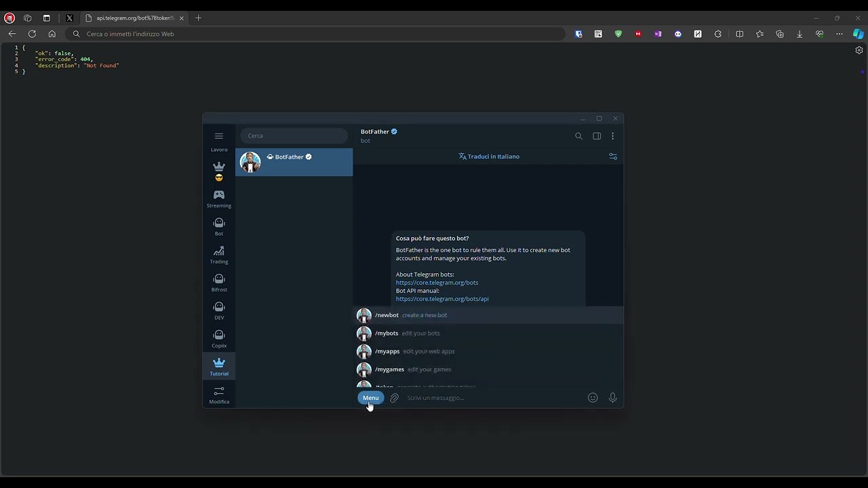
Task: Record a voice message with microphone
Action: 612,398
